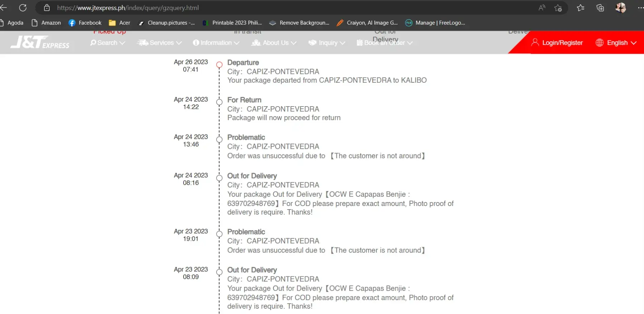This screenshot has width=644, height=314.
Task: Open the Favorites list
Action: pos(581,8)
